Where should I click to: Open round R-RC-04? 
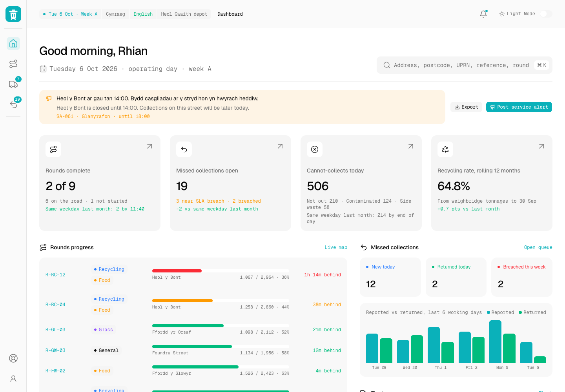(55, 305)
